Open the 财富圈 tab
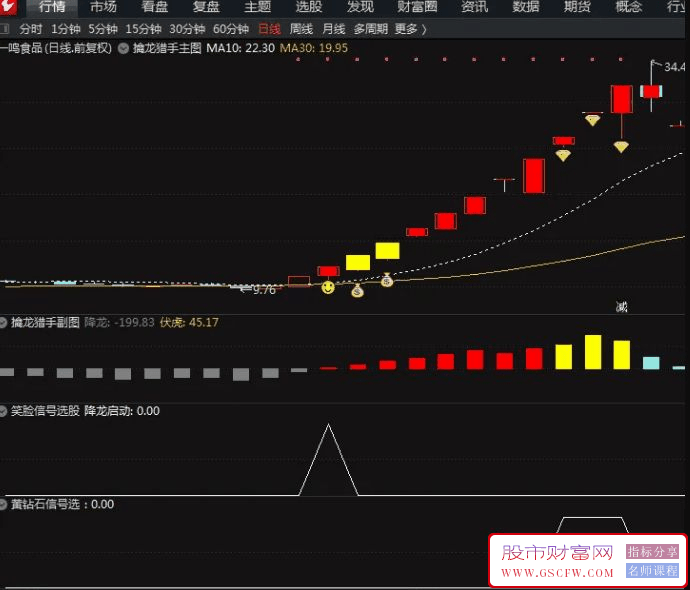690x590 pixels. point(417,7)
